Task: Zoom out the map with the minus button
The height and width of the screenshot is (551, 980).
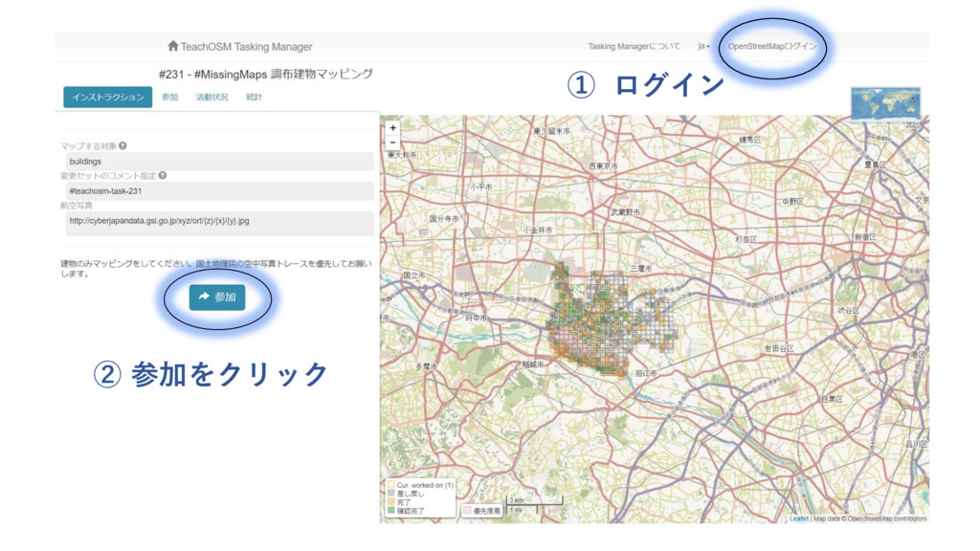Action: click(392, 143)
